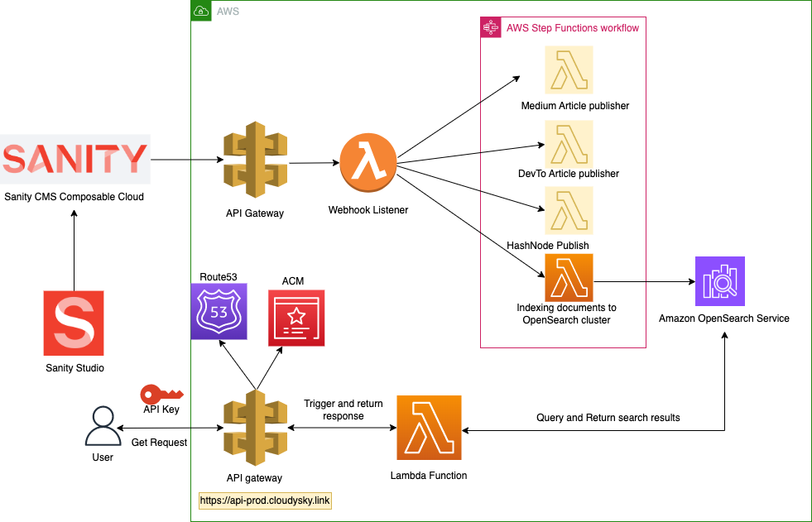The image size is (812, 522).
Task: Click the purple CloudWatch monitoring icon
Action: [x=718, y=280]
